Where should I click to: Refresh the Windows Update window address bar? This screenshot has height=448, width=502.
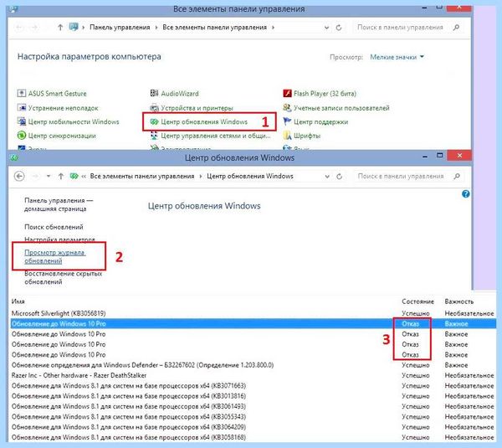point(340,176)
